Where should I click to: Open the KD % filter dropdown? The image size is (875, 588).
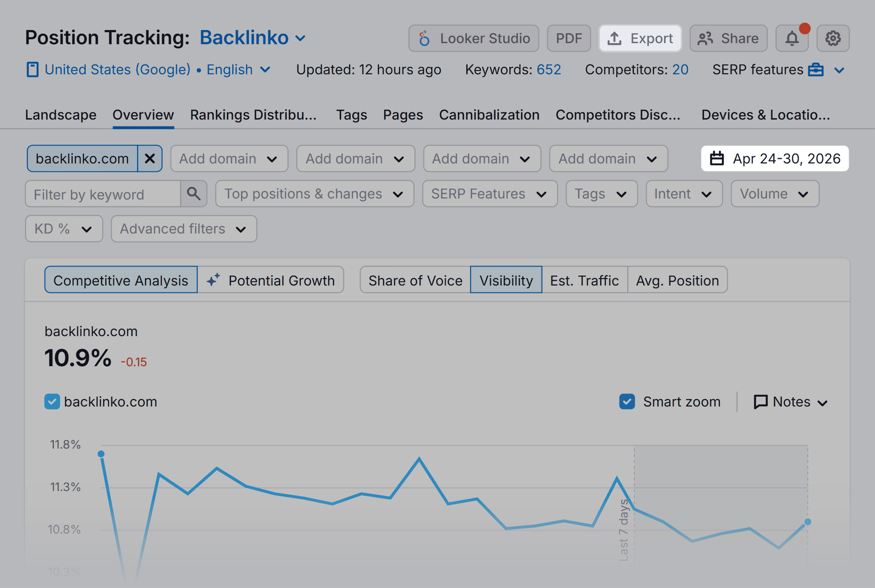pos(64,229)
